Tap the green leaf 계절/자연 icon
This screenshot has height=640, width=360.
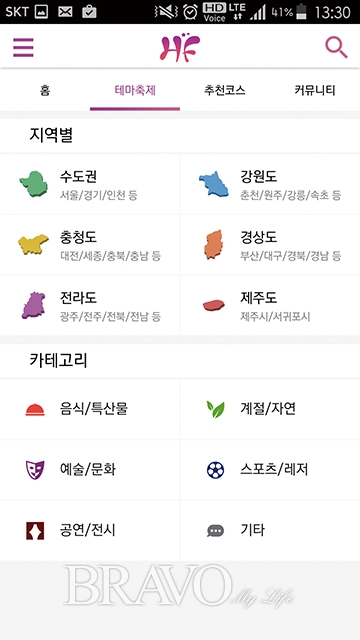pyautogui.click(x=215, y=409)
